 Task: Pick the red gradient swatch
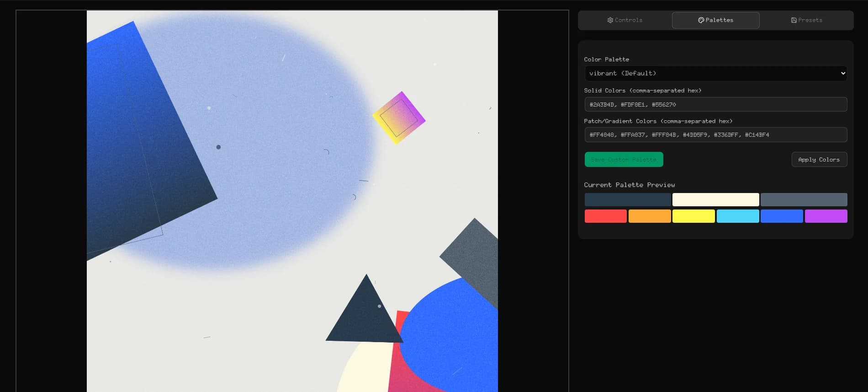pyautogui.click(x=605, y=216)
